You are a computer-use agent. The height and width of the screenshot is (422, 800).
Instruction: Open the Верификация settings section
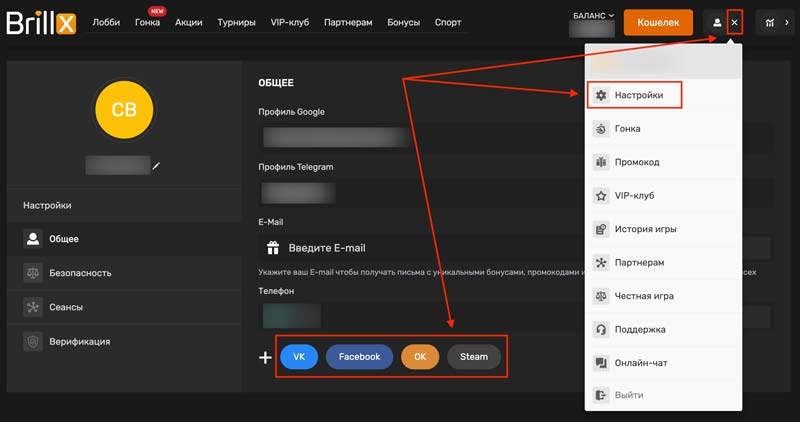[80, 341]
